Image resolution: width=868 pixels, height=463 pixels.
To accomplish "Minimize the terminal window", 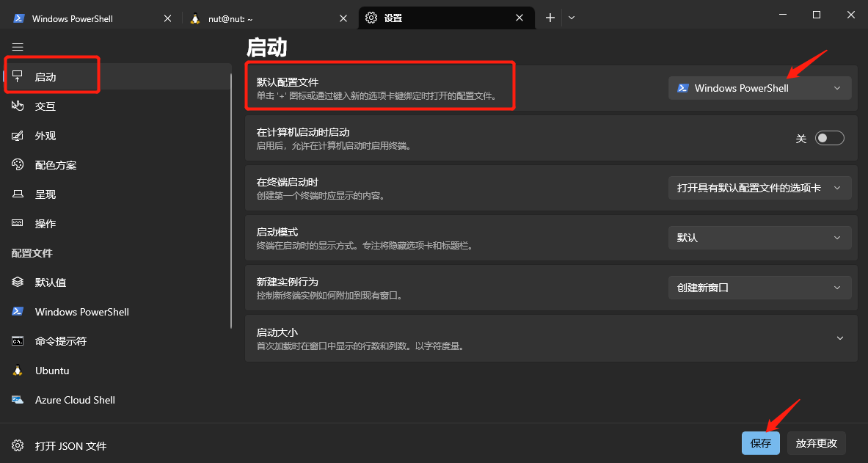I will (781, 15).
